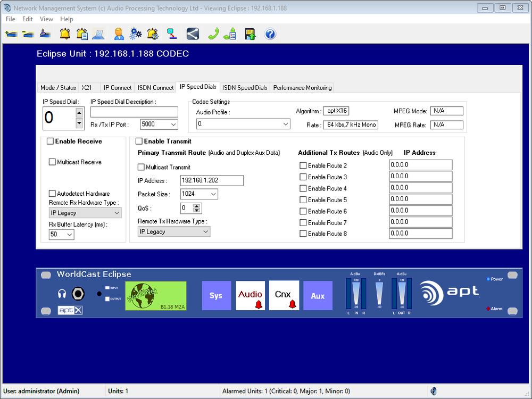Click the Aux button on the codec panel
This screenshot has width=532, height=399.
[x=318, y=295]
